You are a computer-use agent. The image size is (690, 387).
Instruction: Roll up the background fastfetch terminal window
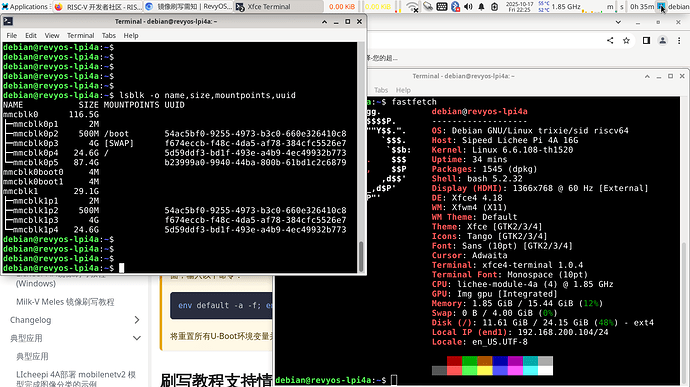pyautogui.click(x=647, y=76)
